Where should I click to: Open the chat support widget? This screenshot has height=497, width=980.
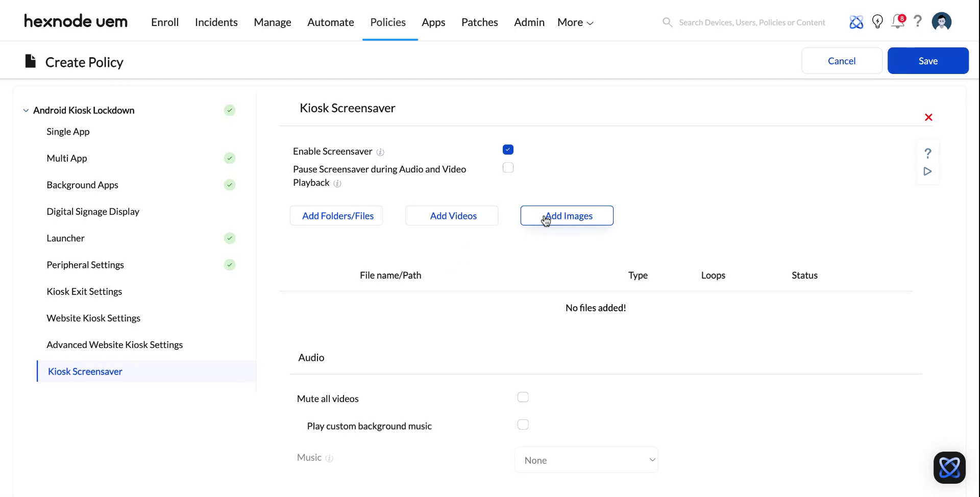pyautogui.click(x=949, y=467)
